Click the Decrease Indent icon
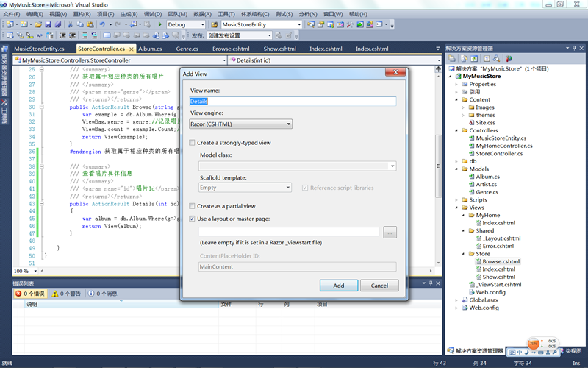The height and width of the screenshot is (368, 588). 62,35
